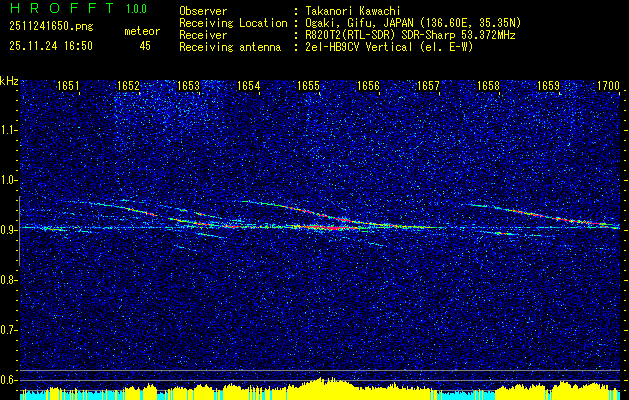Click time marker 1656
629x400 pixels.
coord(368,85)
